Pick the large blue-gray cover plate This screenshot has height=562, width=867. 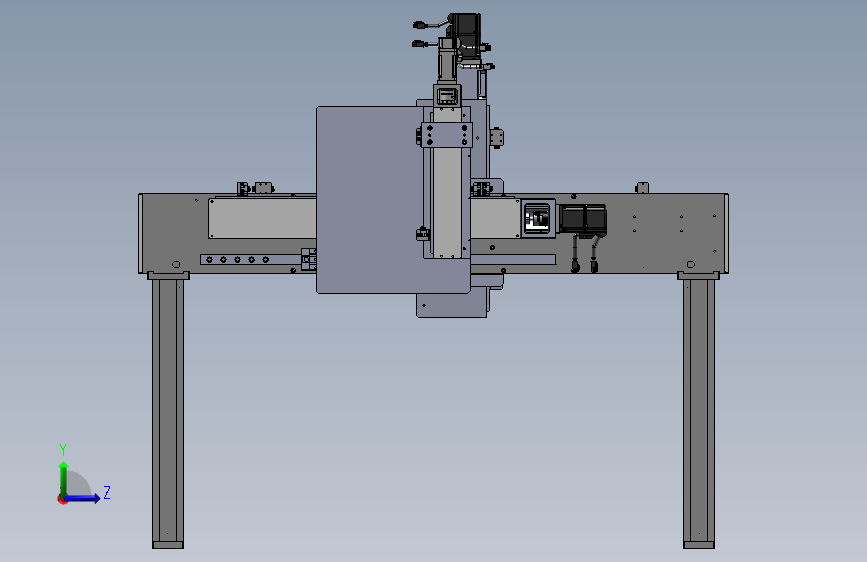tap(369, 200)
